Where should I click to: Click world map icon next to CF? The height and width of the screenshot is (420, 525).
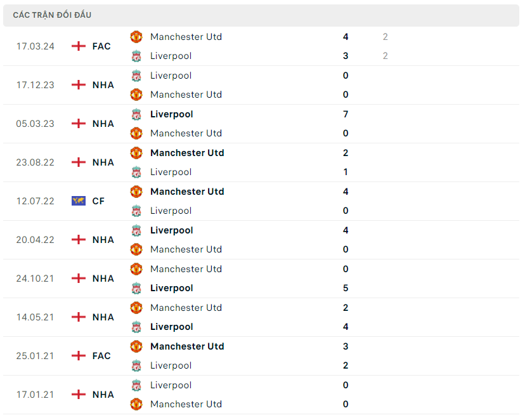point(79,201)
